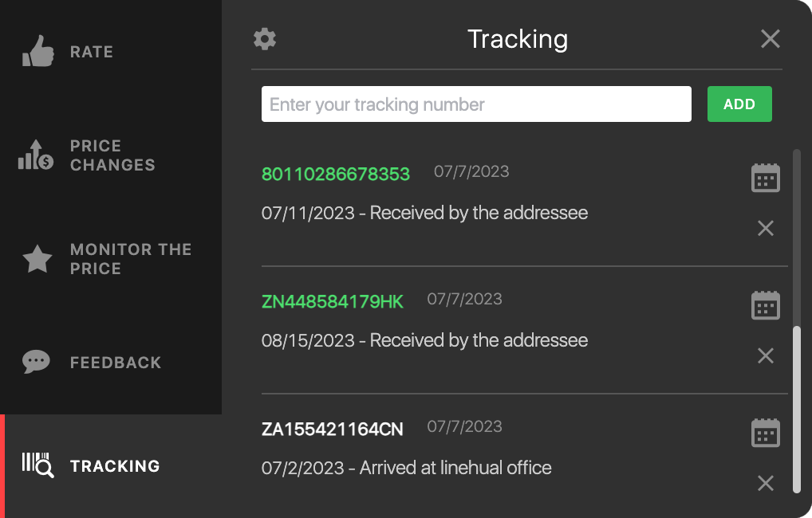
Task: Focus the tracking number input field
Action: 476,104
